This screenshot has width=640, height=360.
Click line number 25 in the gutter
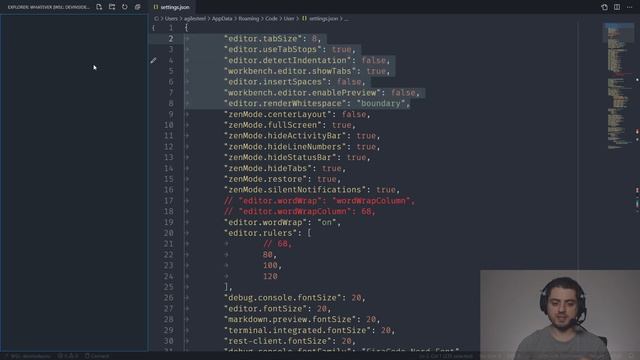point(169,287)
